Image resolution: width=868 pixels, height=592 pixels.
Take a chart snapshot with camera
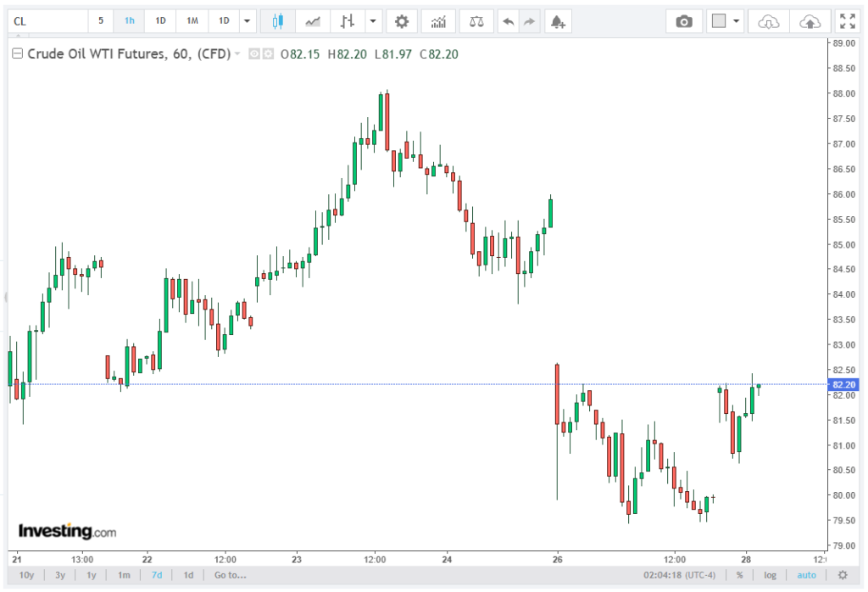(684, 21)
